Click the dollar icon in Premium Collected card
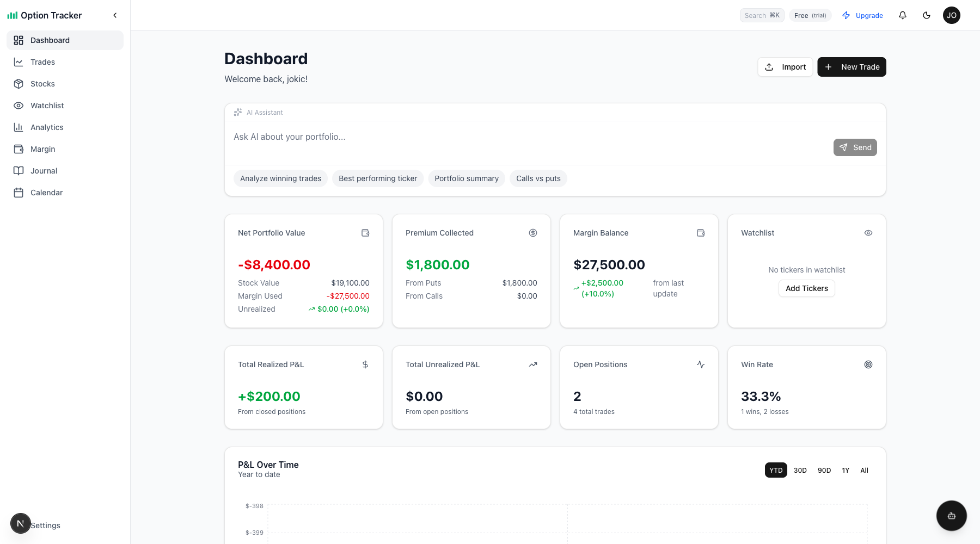The height and width of the screenshot is (544, 980). (x=532, y=233)
